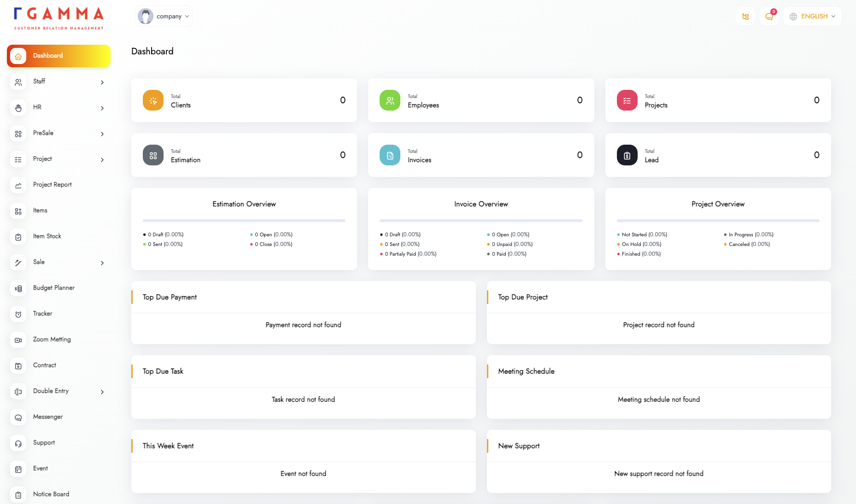Click the Sale icon in sidebar
This screenshot has width=856, height=504.
18,263
